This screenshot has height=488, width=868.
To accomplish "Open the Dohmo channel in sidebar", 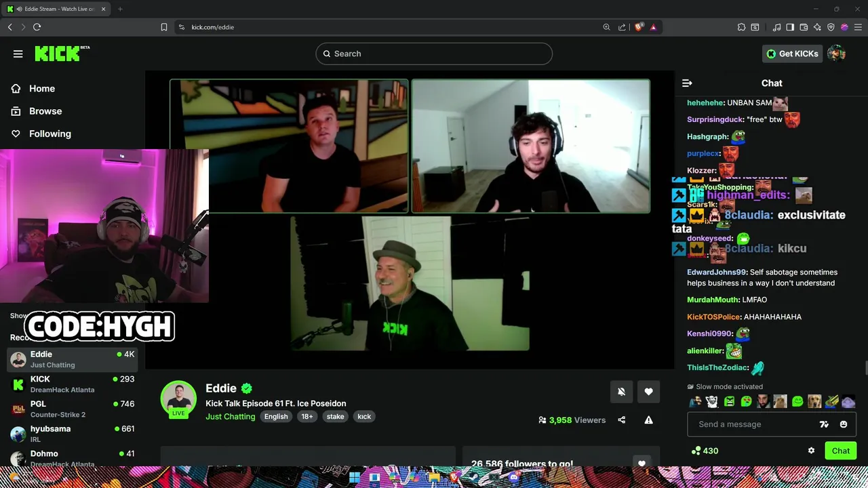I will [73, 457].
